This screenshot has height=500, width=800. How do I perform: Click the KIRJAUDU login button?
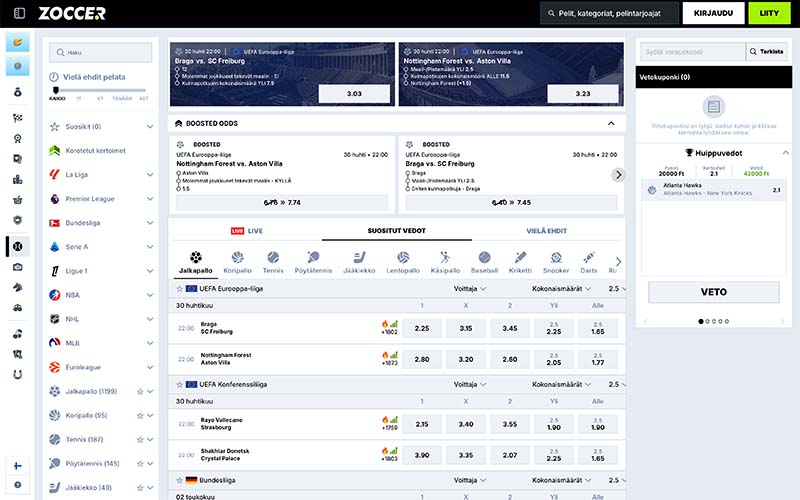[x=713, y=13]
